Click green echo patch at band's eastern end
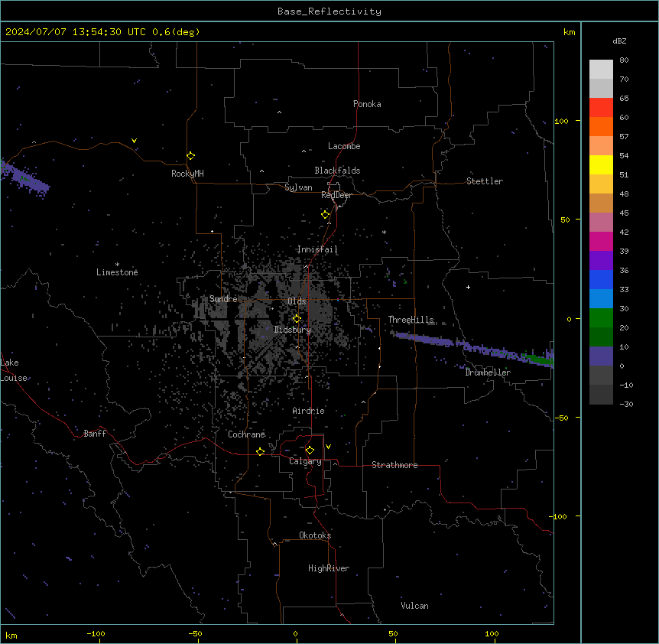Viewport: 659px width, 644px height. click(539, 359)
